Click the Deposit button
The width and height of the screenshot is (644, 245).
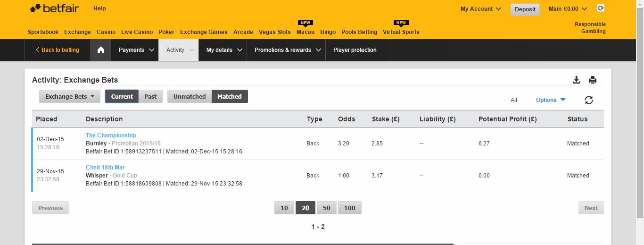[525, 9]
